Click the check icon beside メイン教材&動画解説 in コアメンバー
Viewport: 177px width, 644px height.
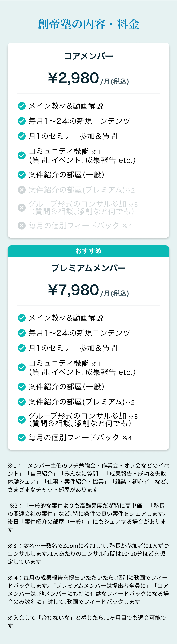[22, 106]
